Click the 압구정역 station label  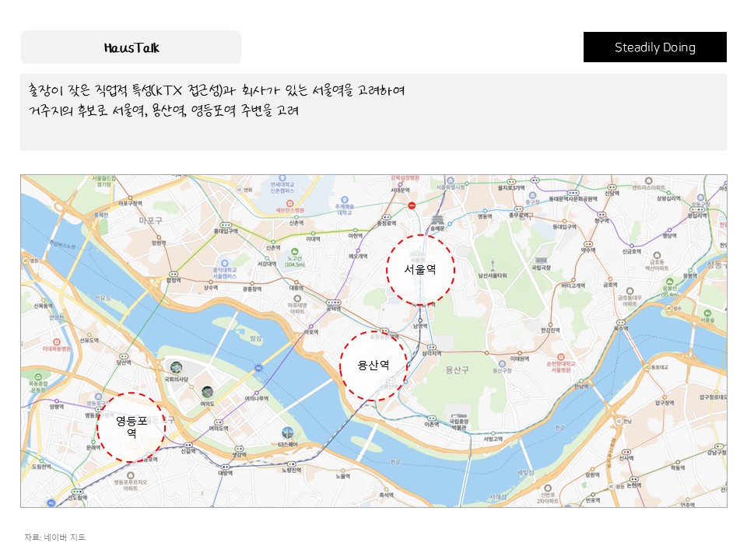pos(664,403)
